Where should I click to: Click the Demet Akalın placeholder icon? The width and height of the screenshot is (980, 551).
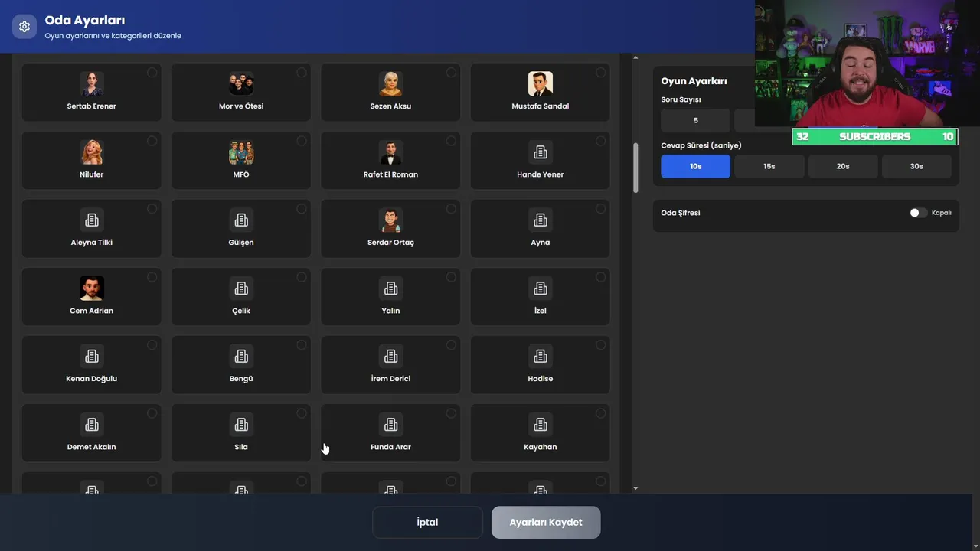(92, 424)
